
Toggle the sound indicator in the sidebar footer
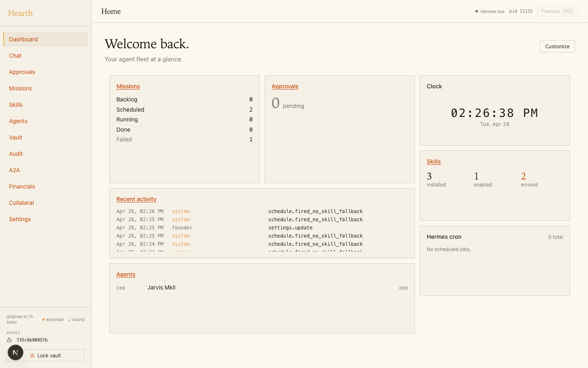[x=76, y=319]
